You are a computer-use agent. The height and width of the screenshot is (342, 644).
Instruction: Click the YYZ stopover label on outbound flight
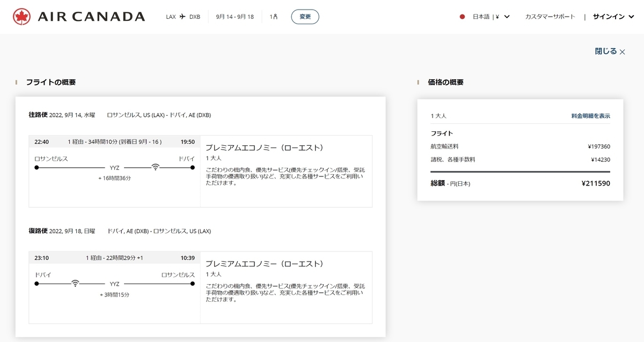(x=114, y=167)
